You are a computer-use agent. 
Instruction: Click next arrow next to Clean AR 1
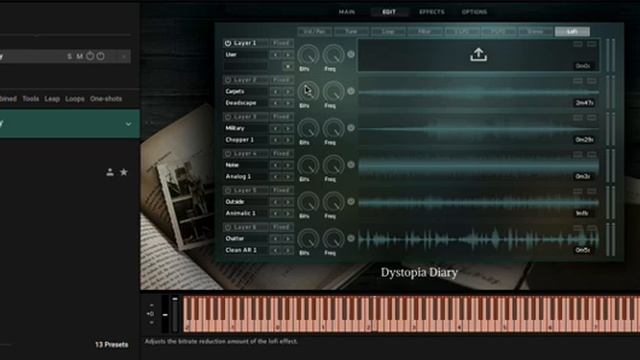click(288, 250)
